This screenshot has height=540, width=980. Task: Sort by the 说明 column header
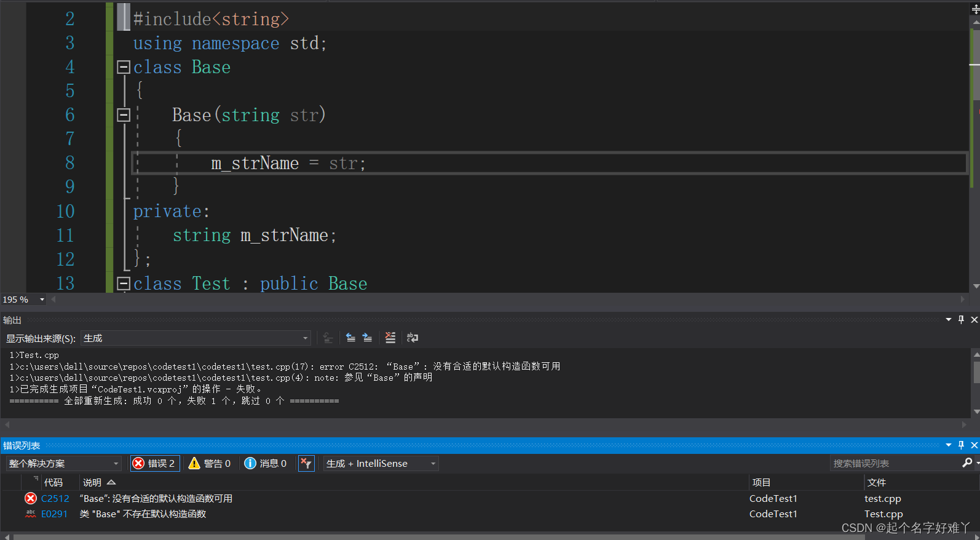point(98,483)
